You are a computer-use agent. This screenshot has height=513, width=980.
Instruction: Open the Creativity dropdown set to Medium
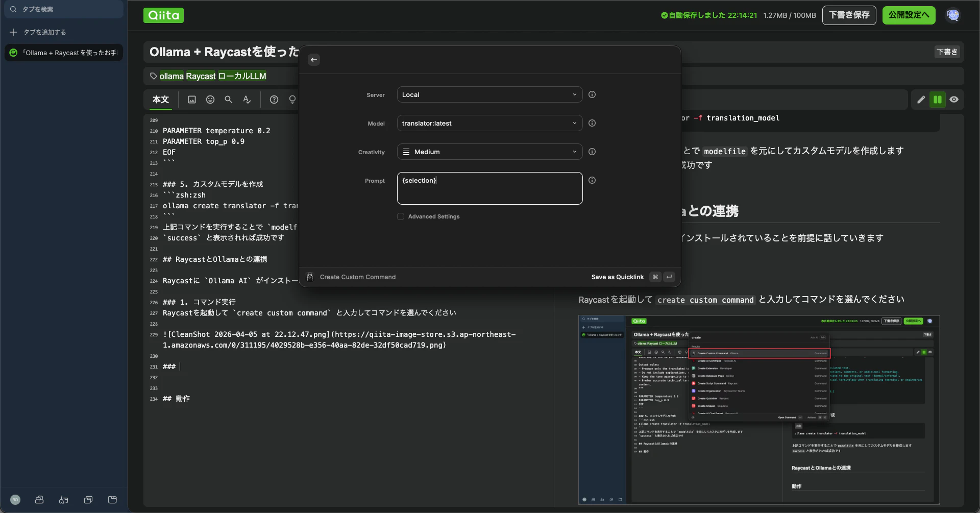(x=489, y=152)
